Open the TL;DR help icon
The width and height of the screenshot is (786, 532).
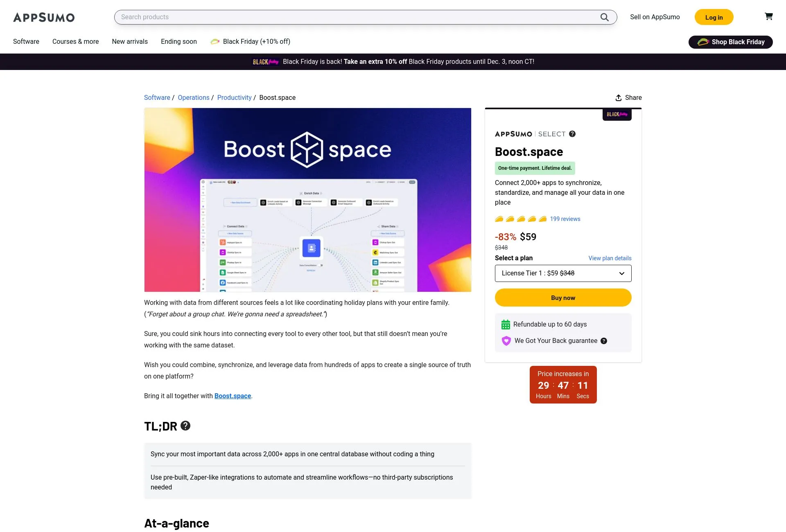pyautogui.click(x=185, y=426)
